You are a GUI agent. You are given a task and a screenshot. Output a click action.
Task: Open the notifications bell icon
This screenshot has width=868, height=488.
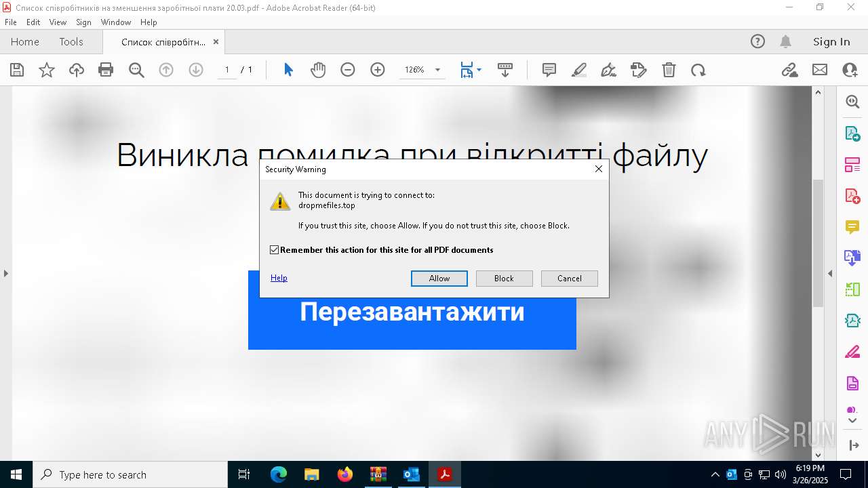click(x=786, y=41)
